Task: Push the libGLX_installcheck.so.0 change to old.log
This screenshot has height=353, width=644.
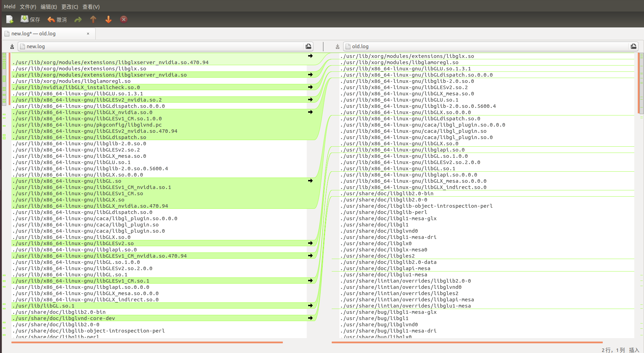Action: click(310, 87)
